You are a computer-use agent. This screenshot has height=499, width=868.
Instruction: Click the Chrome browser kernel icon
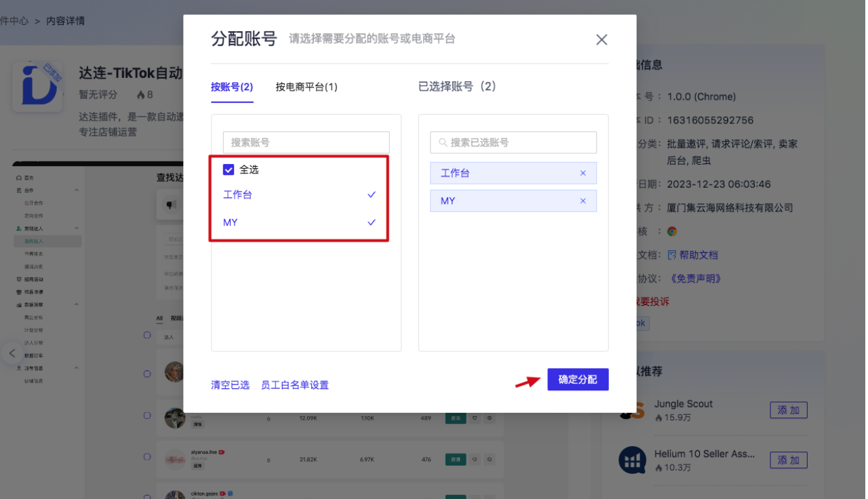point(671,231)
